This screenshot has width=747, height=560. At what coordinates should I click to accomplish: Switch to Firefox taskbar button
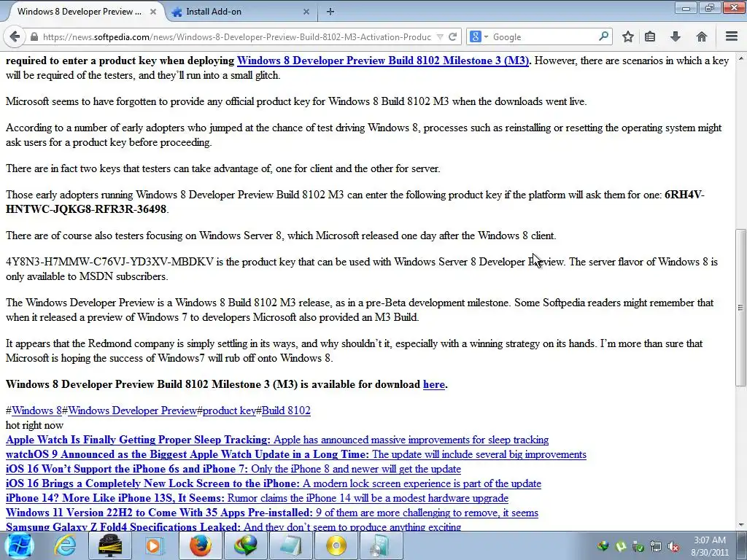coord(200,545)
